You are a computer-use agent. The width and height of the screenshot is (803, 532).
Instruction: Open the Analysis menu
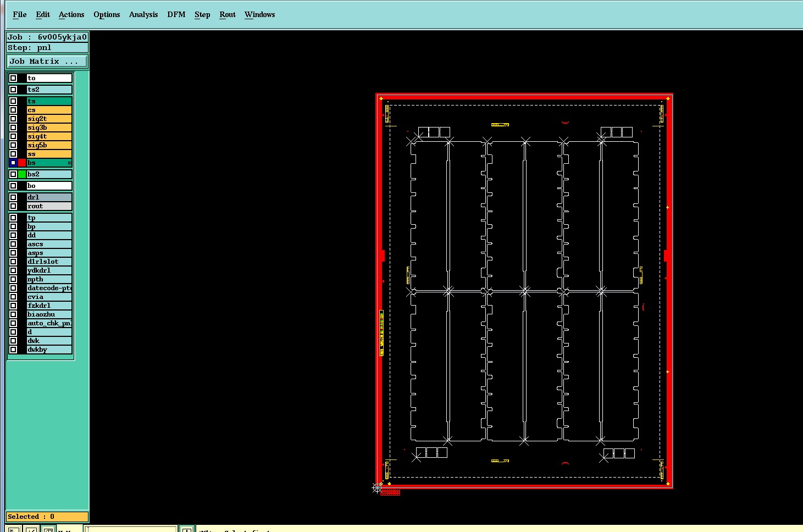[143, 14]
